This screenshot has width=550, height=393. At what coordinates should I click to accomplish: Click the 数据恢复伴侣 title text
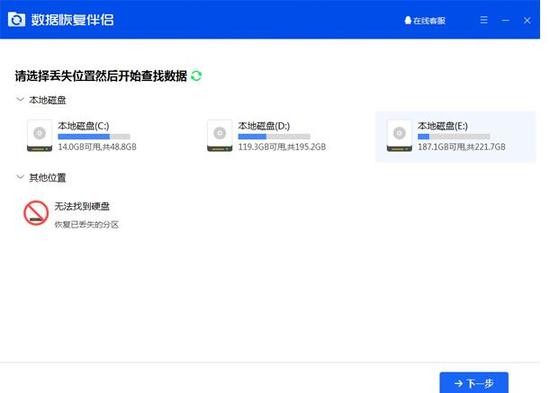[72, 20]
